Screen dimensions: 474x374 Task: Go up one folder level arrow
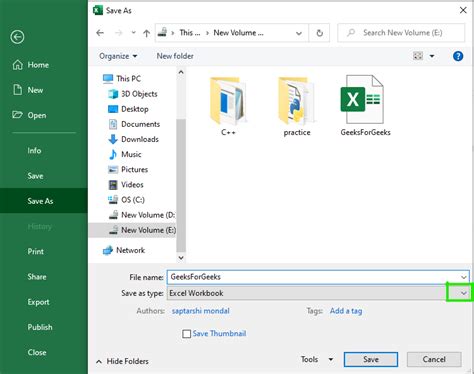[x=146, y=33]
